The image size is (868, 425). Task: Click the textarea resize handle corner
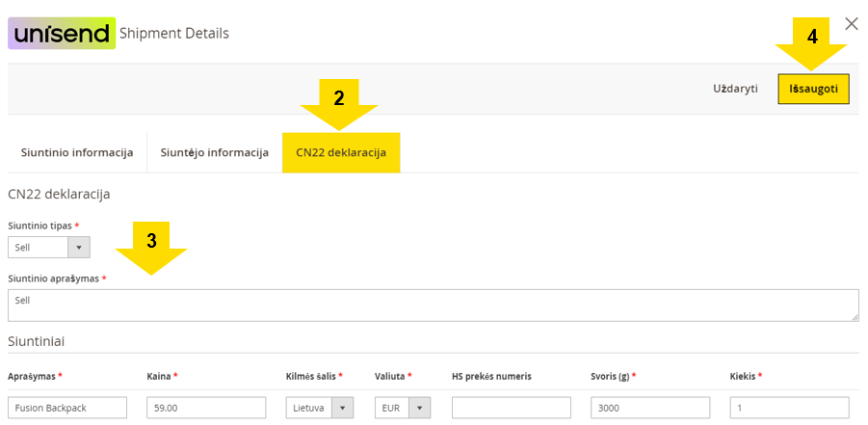(x=855, y=317)
